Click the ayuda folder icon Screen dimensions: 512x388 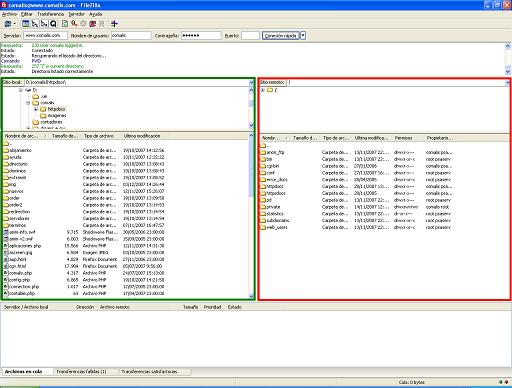click(x=6, y=157)
